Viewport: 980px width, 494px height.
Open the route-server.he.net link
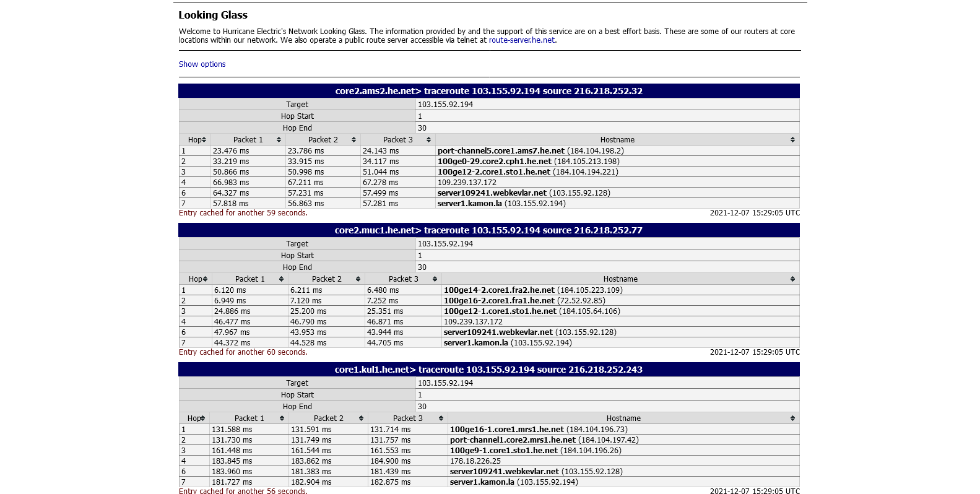click(521, 40)
